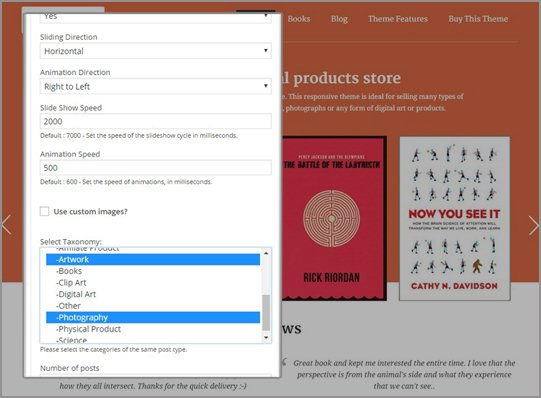Click the Animation Speed input field

(x=156, y=168)
